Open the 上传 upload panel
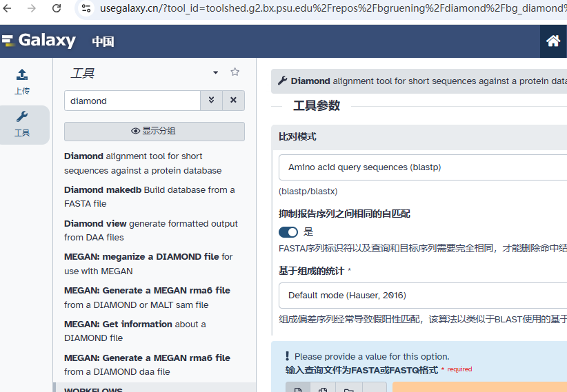The height and width of the screenshot is (392, 567). [22, 82]
